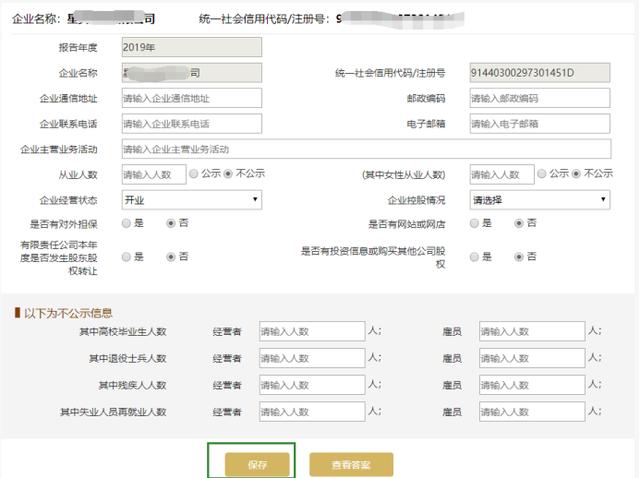Click the 企业主营业务活动 label
The width and height of the screenshot is (640, 478).
coord(59,149)
